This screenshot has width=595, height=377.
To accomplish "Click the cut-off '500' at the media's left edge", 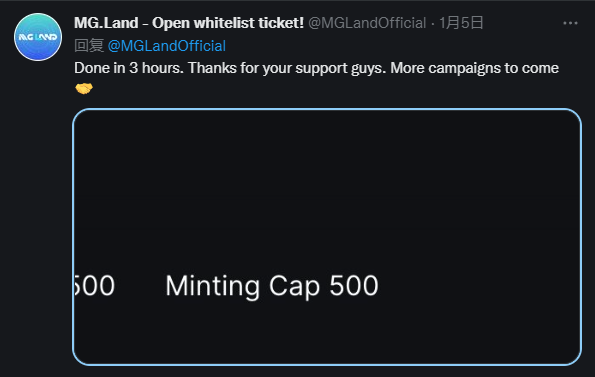I will (94, 286).
